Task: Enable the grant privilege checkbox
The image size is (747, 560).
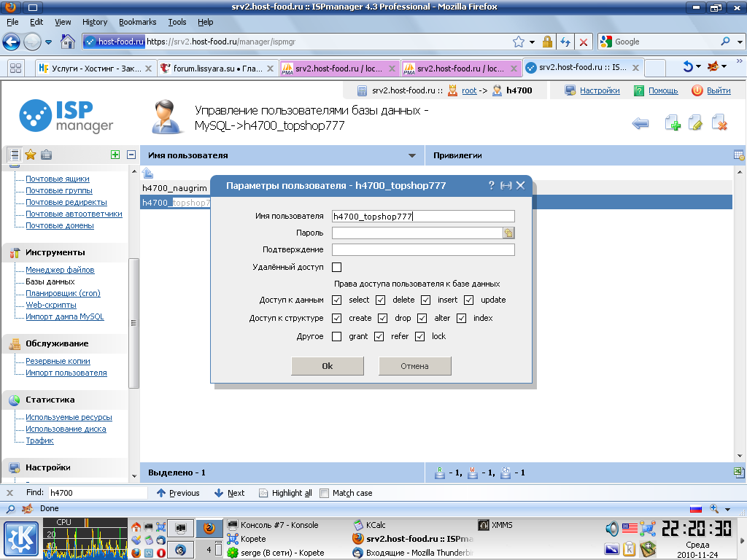Action: [x=337, y=336]
